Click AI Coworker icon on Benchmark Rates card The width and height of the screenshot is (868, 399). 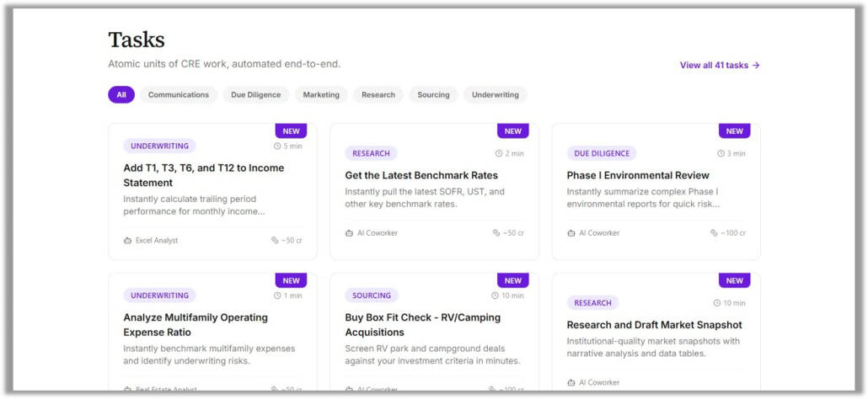349,233
